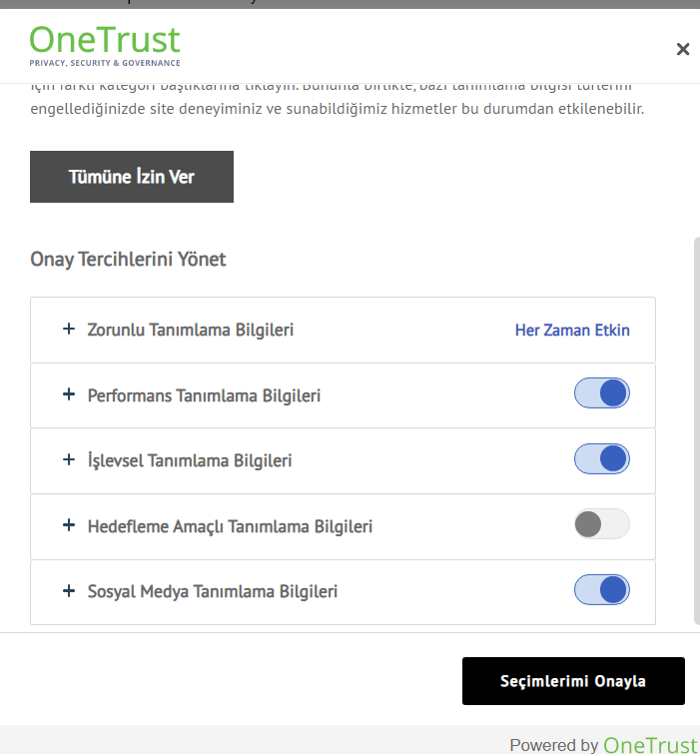The width and height of the screenshot is (700, 754).
Task: Expand Performans Tanımlama Bilgileri plus icon
Action: tap(69, 394)
